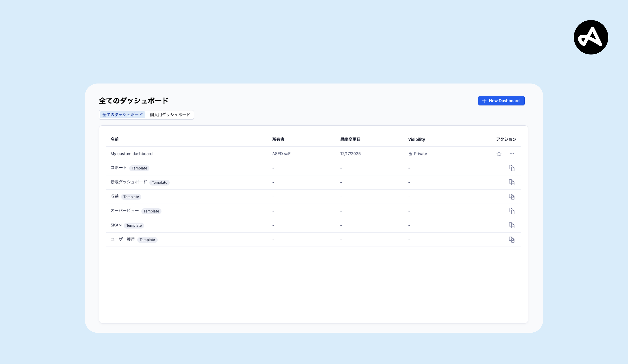Duplicate the ユーザー獲得 template
Viewport: 628px width, 364px height.
click(x=511, y=240)
